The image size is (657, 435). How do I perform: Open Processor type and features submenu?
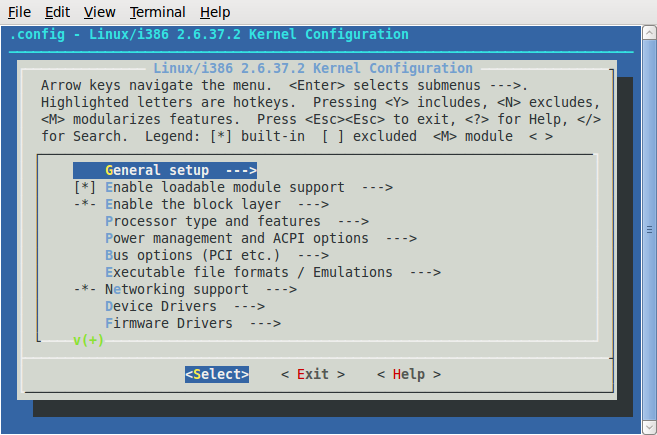tap(237, 221)
